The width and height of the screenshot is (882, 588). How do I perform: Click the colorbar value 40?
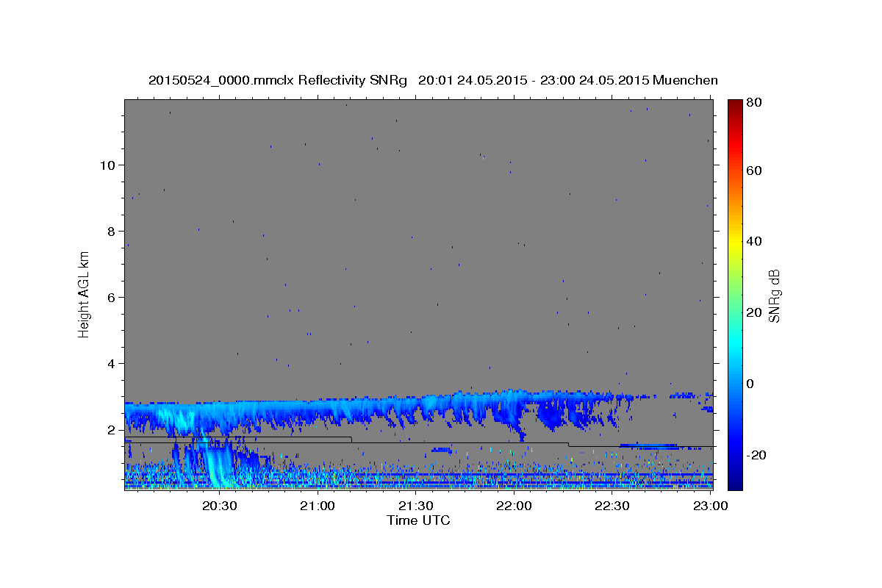(753, 241)
